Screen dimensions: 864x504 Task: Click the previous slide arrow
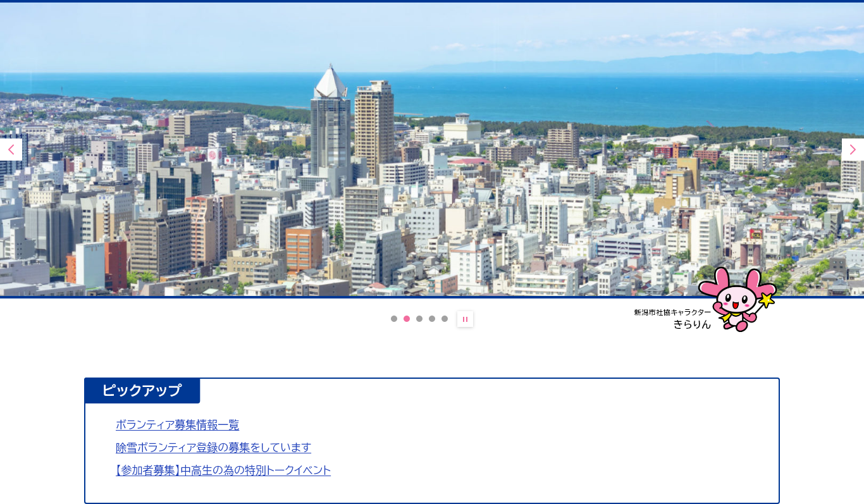coord(11,150)
